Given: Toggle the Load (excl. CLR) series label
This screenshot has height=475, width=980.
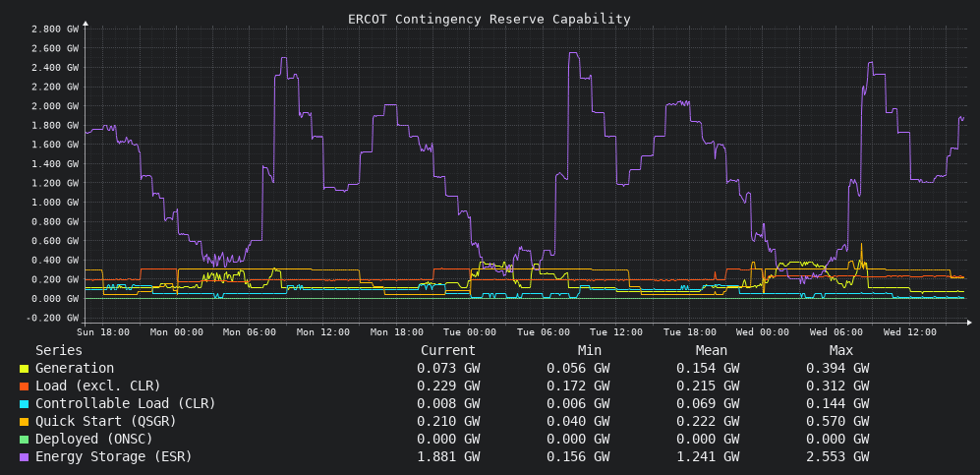Looking at the screenshot, I should pyautogui.click(x=98, y=386).
